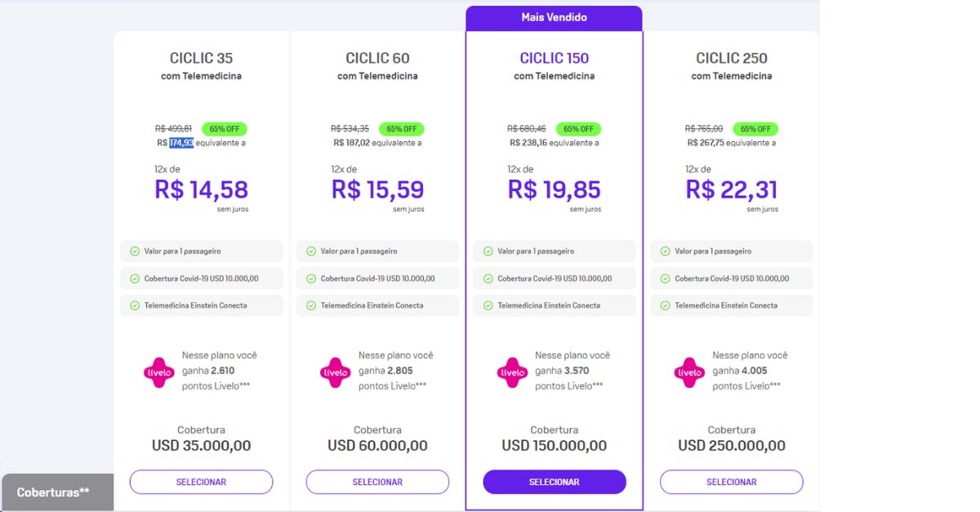Choose the filled SELECIONAR button for CICLIC 150
The height and width of the screenshot is (512, 980).
[x=555, y=482]
